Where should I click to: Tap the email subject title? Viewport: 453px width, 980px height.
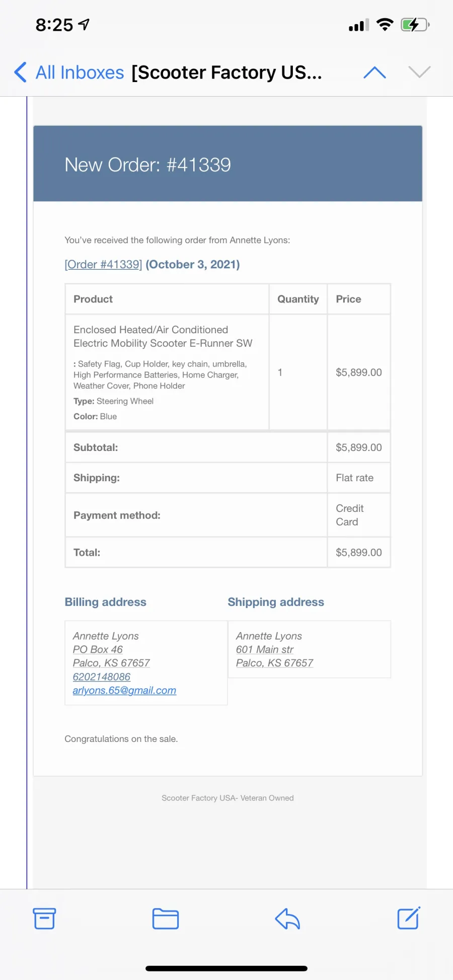226,72
